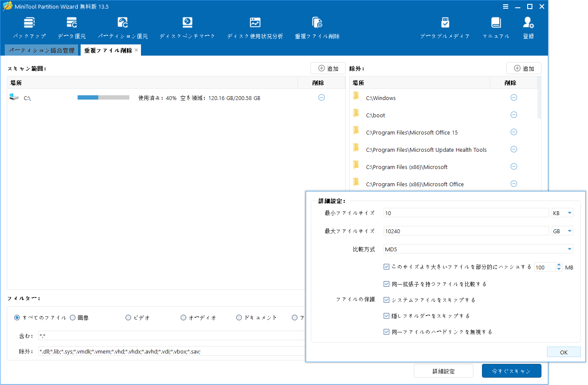The width and height of the screenshot is (588, 385).
Task: Switch to the パーティション総合管理 tab
Action: click(x=41, y=50)
